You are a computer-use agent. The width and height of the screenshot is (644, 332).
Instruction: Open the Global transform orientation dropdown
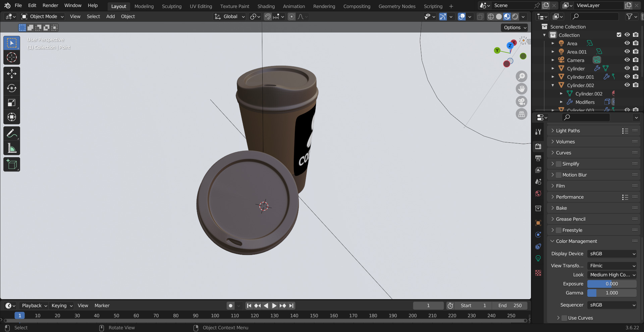(x=230, y=16)
